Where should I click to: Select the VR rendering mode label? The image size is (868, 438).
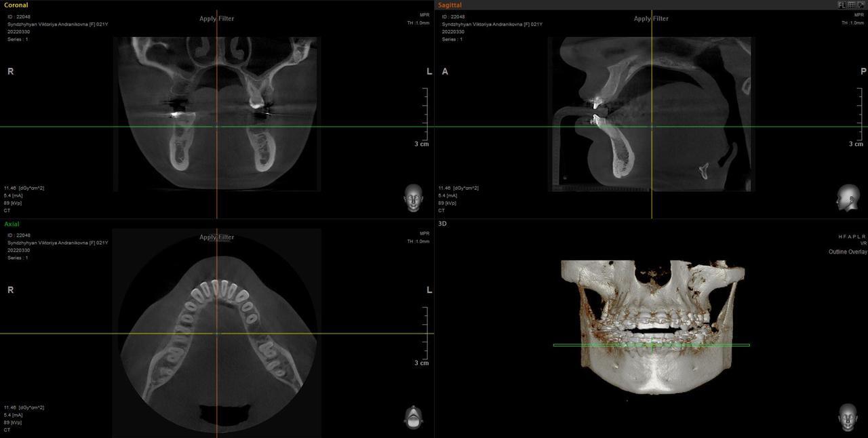click(x=863, y=243)
